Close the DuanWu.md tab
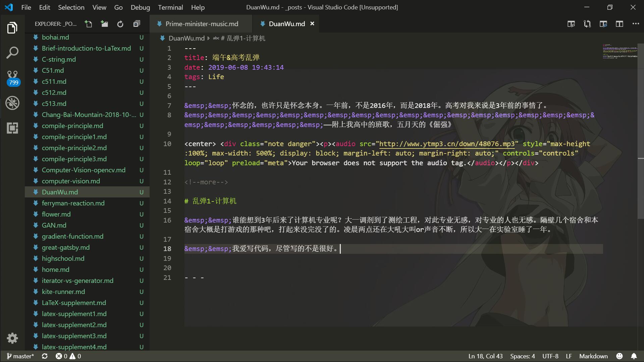 point(312,24)
